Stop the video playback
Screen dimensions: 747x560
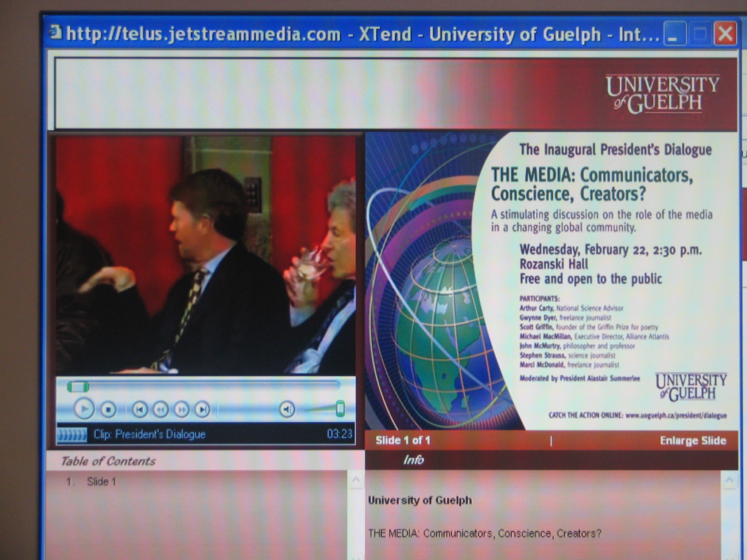108,410
